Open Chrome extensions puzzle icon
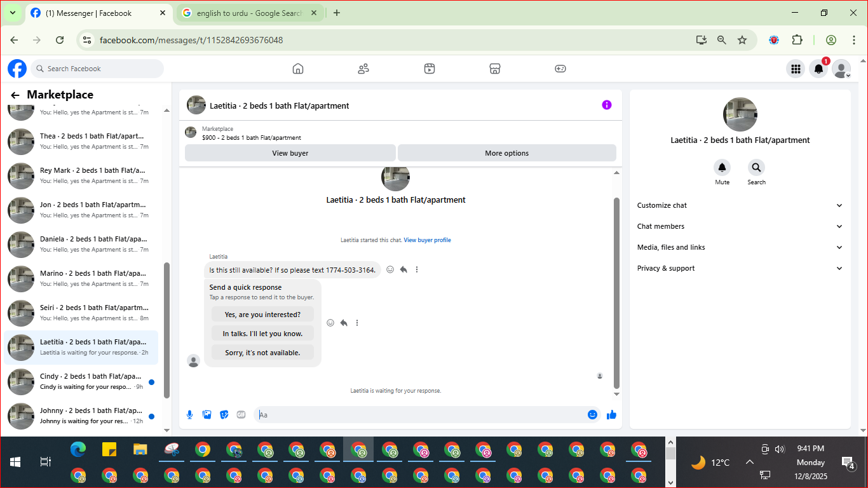The width and height of the screenshot is (868, 488). (x=797, y=40)
